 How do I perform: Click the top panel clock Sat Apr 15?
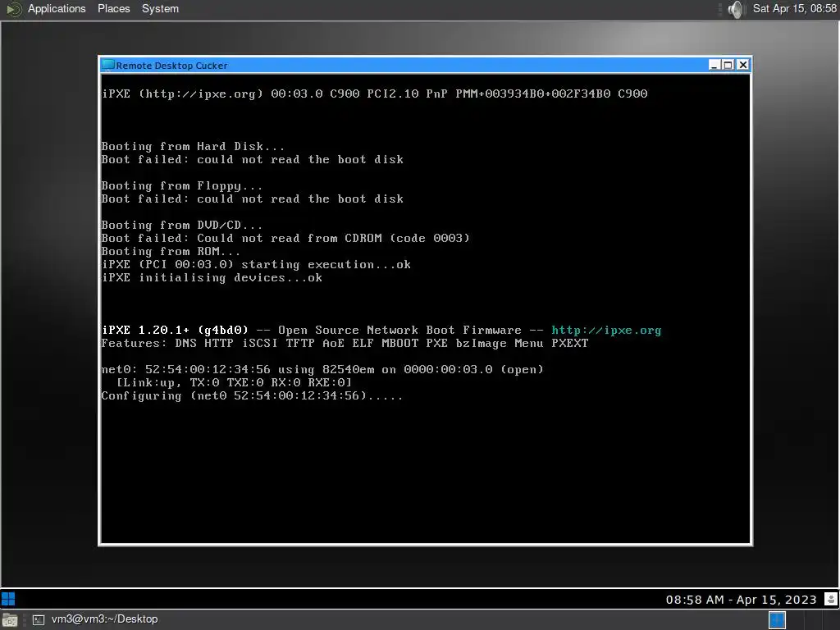(794, 8)
